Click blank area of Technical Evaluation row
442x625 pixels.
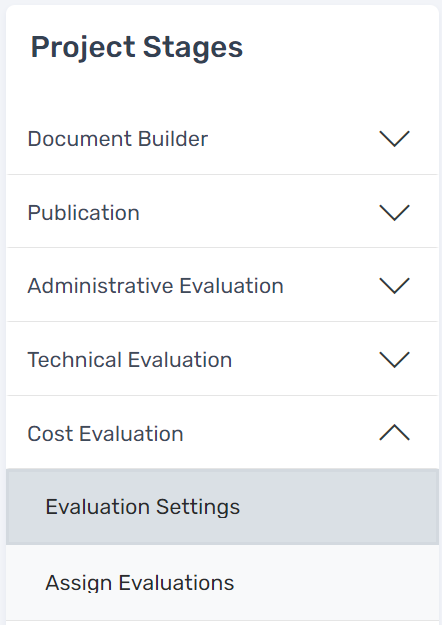[x=305, y=360]
